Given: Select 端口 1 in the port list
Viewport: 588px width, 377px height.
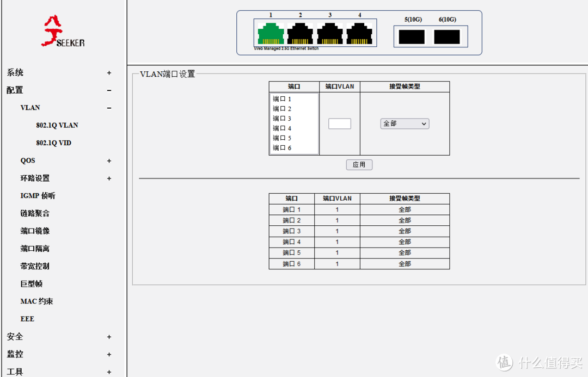Looking at the screenshot, I should (294, 99).
